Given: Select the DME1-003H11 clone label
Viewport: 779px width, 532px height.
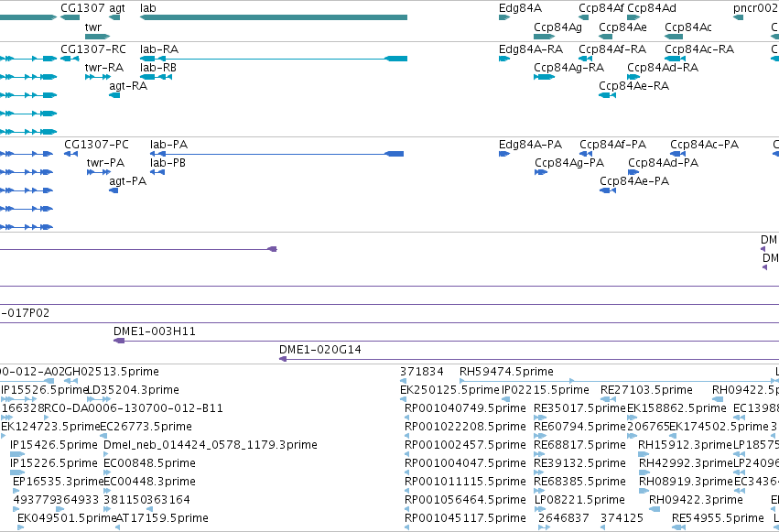Looking at the screenshot, I should [x=155, y=331].
